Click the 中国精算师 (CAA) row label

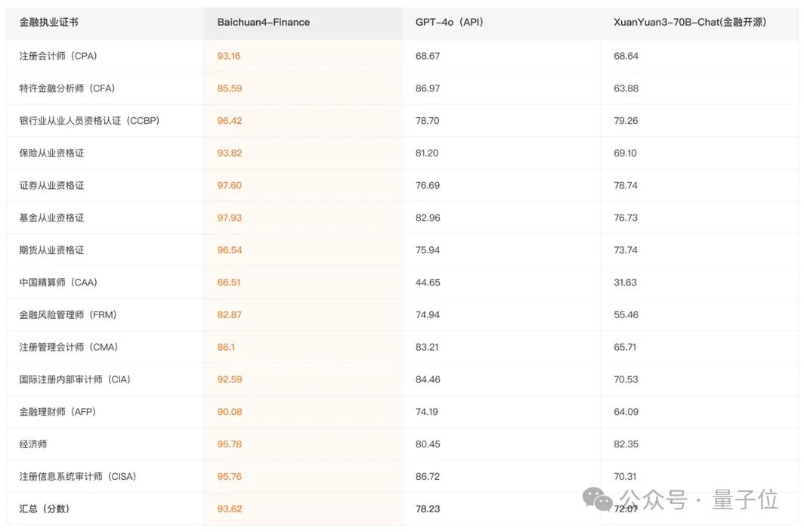58,283
